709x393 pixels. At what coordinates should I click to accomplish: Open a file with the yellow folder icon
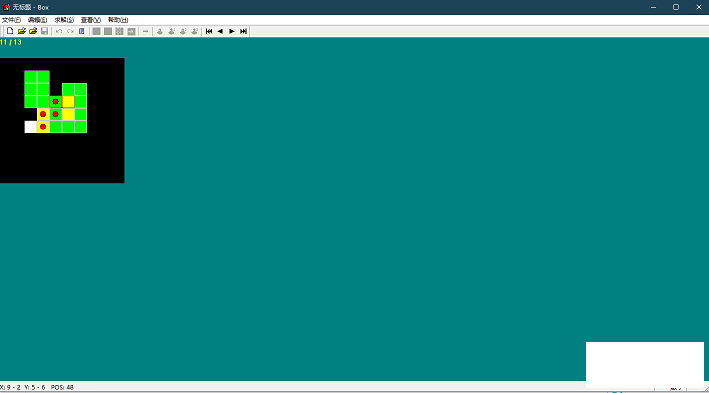(x=21, y=31)
